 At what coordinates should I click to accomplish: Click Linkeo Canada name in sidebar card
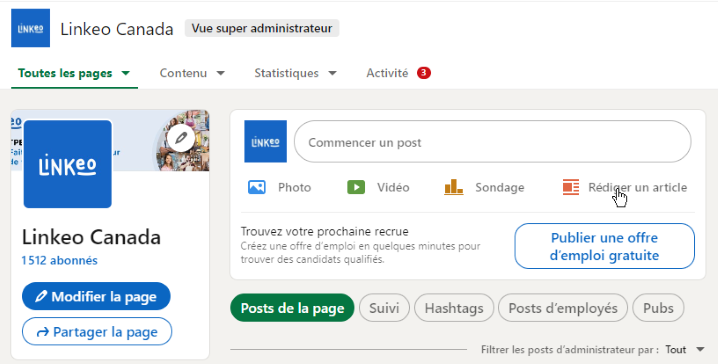click(x=91, y=237)
